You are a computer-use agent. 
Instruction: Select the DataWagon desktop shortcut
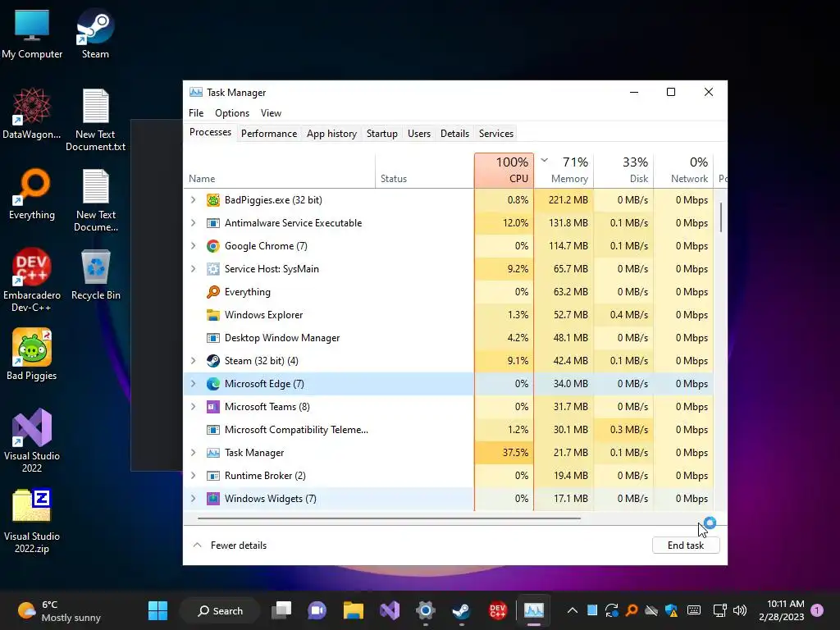[x=32, y=113]
